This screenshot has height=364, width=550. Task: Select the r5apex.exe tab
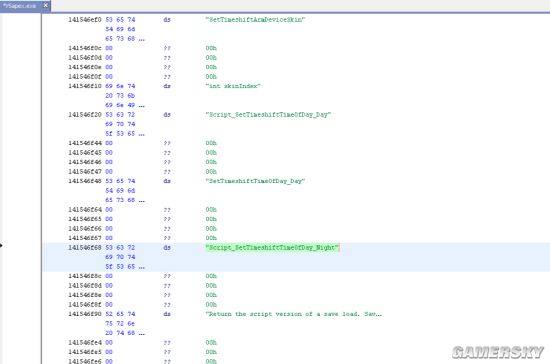20,6
